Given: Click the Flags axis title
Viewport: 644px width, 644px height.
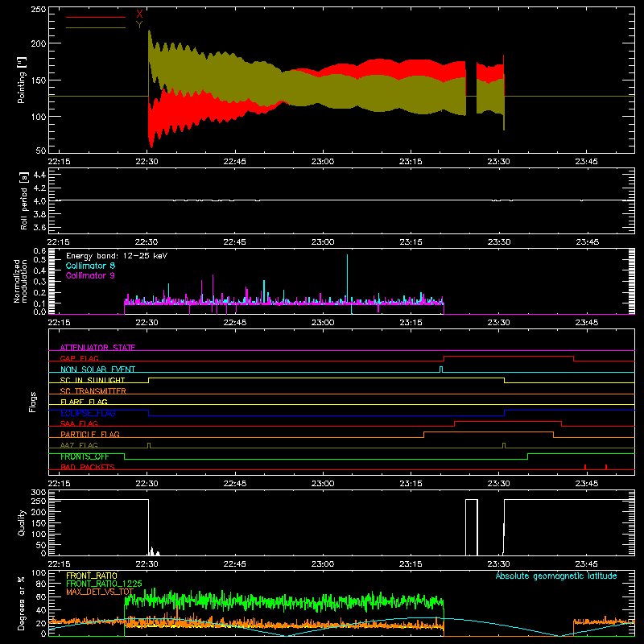Looking at the screenshot, I should (33, 402).
